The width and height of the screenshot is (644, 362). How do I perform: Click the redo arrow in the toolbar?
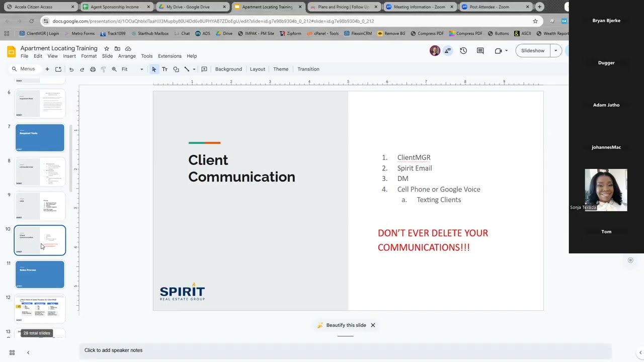point(82,69)
